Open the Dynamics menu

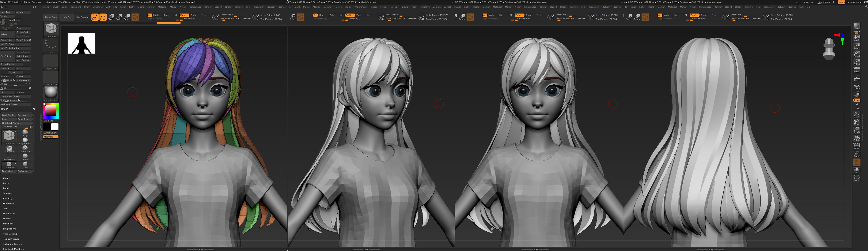click(x=98, y=7)
